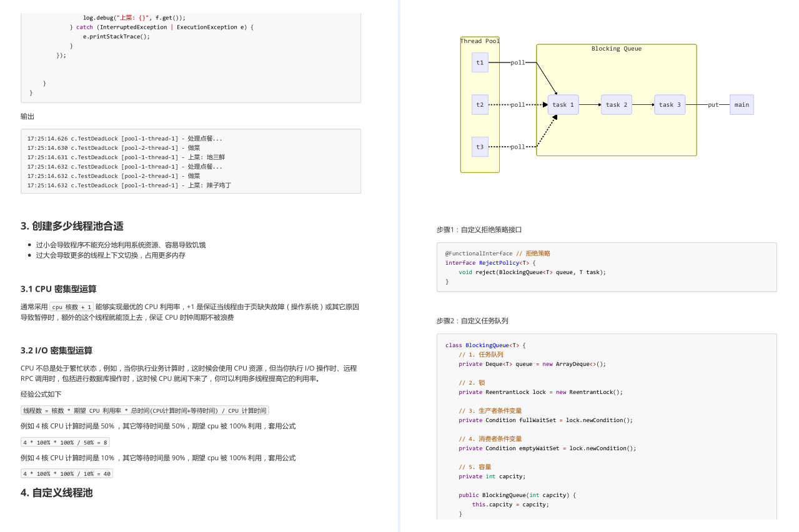Click 'Condition fullWaitSet' code line
799x532 pixels.
546,420
